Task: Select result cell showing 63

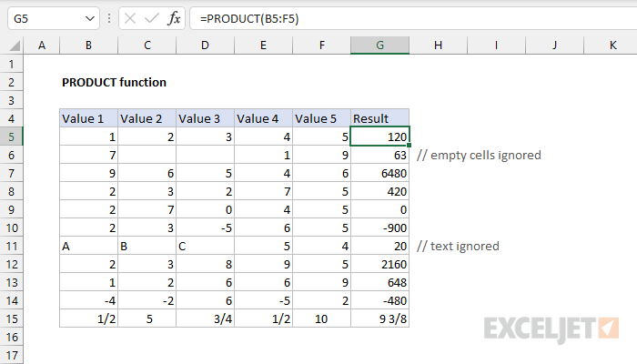Action: tap(379, 156)
